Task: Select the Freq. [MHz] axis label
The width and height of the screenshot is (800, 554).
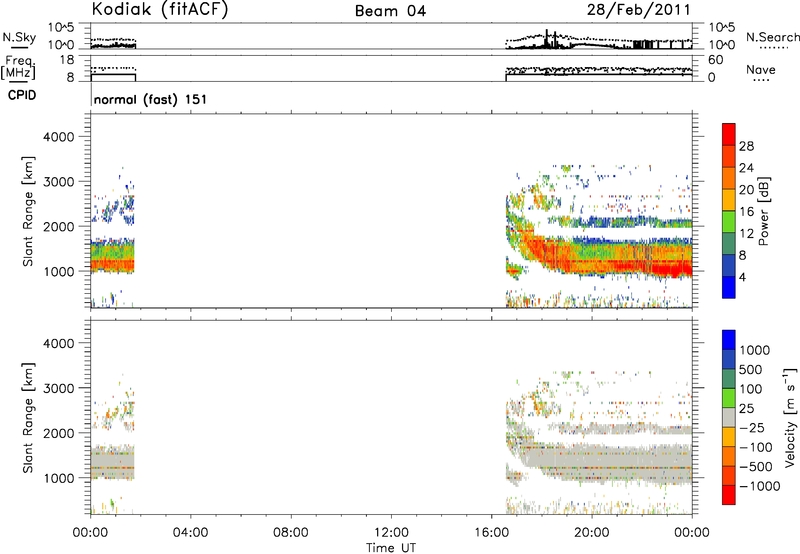Action: 19,67
